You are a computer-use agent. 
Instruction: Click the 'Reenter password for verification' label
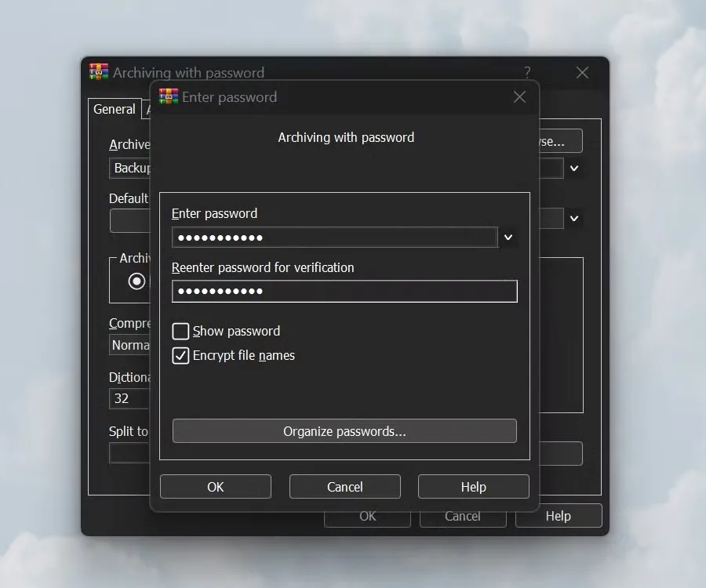[x=263, y=267]
